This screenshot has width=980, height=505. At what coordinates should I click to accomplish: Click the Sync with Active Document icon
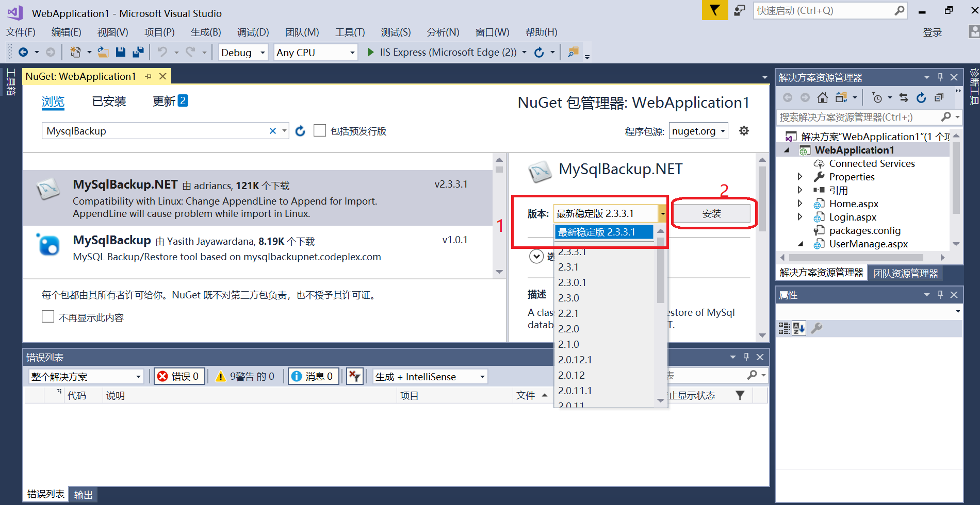click(x=904, y=97)
